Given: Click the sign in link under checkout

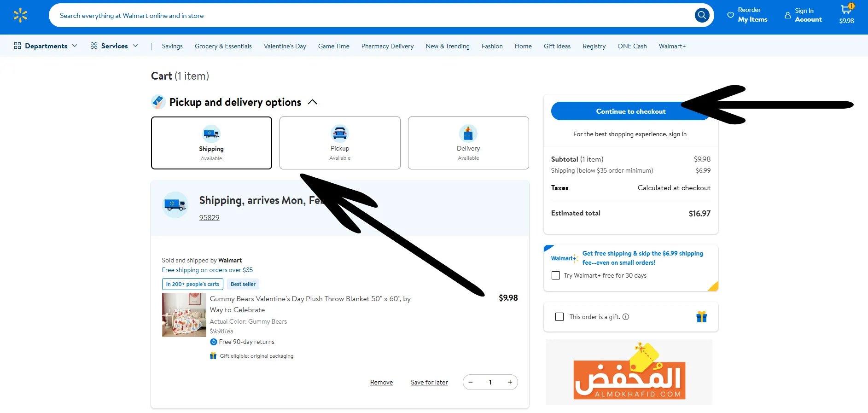Looking at the screenshot, I should (678, 134).
